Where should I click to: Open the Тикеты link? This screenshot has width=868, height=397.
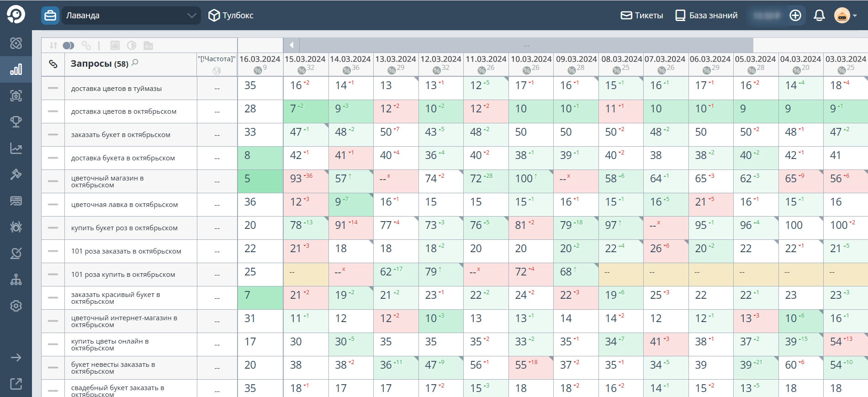click(642, 16)
